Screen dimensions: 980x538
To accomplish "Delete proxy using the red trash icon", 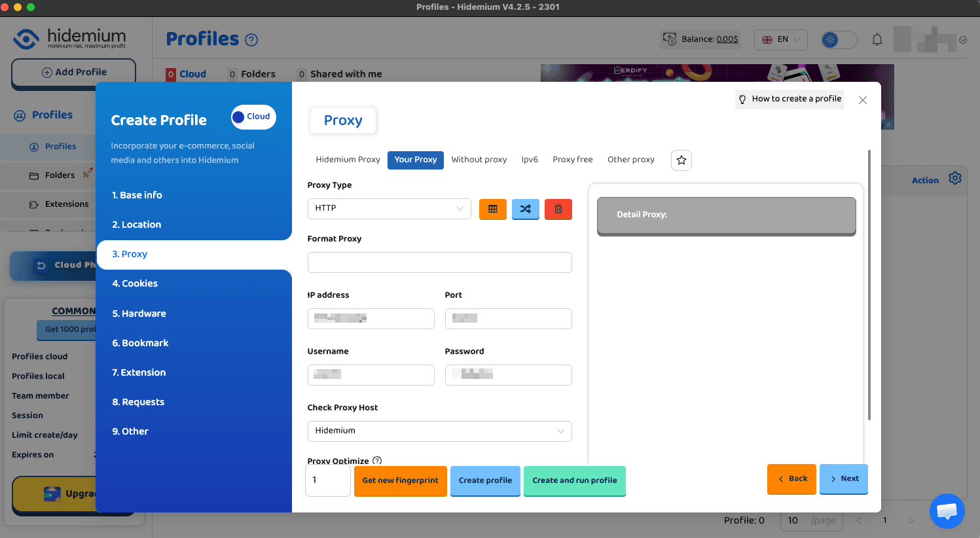I will [558, 209].
